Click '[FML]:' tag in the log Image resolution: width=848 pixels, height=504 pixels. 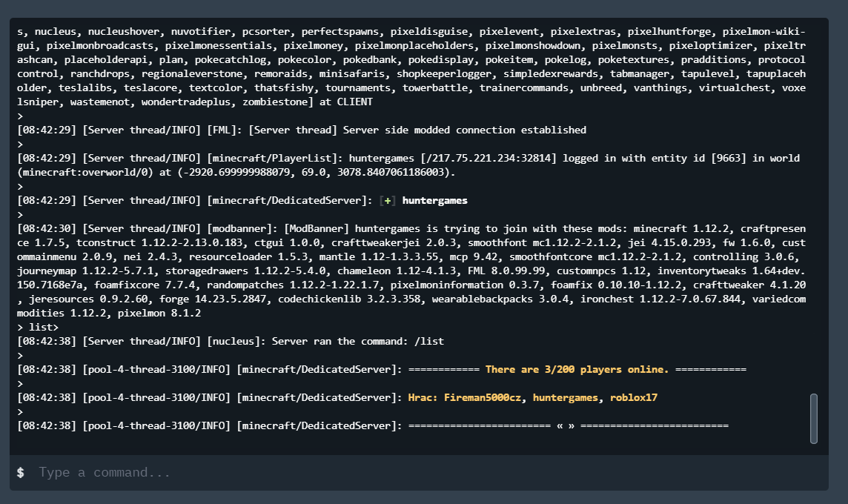[225, 130]
